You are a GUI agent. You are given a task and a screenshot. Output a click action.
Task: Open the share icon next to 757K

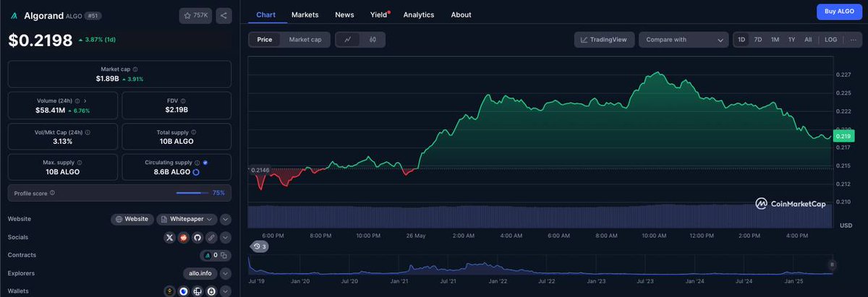[x=223, y=15]
